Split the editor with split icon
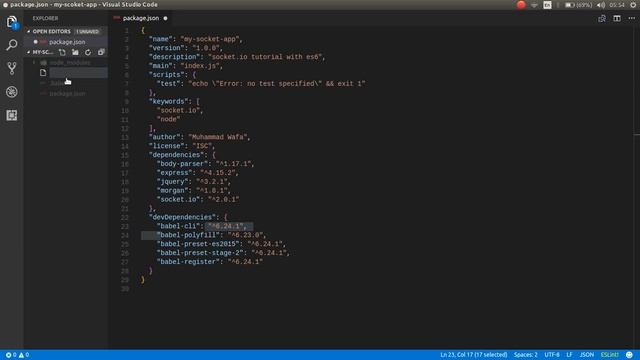Viewport: 640px width, 360px height. click(x=617, y=18)
